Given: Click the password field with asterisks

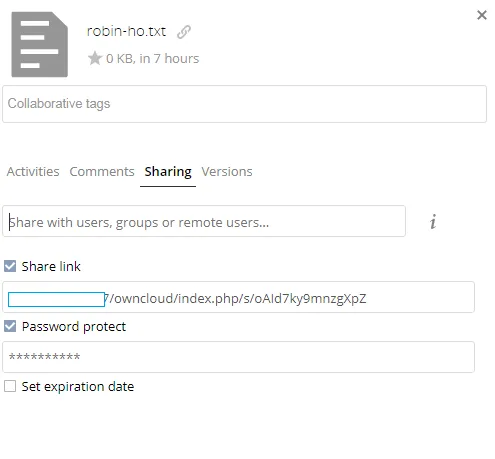Looking at the screenshot, I should point(238,357).
